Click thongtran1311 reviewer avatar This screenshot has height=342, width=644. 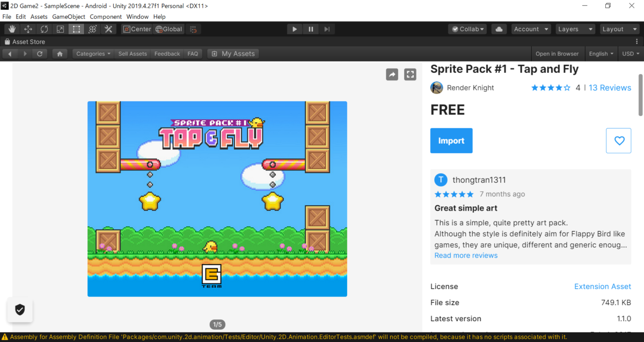coord(441,180)
